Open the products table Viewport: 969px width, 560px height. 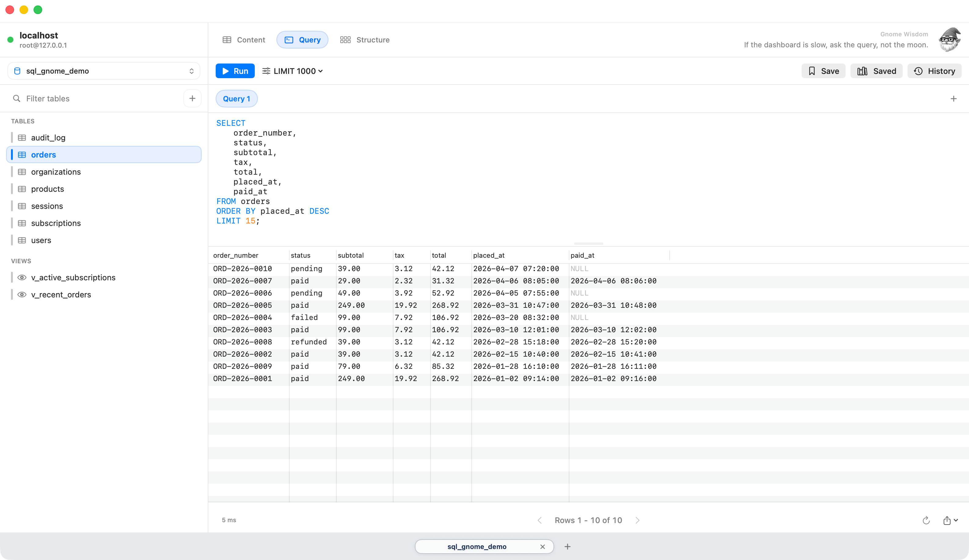104,189
